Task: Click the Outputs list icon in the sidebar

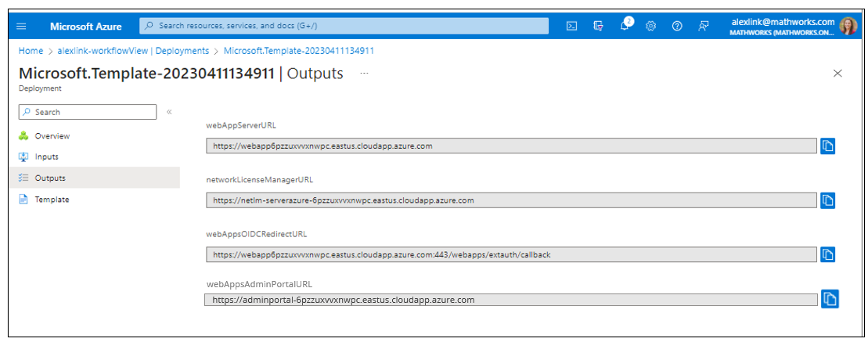Action: click(x=23, y=178)
